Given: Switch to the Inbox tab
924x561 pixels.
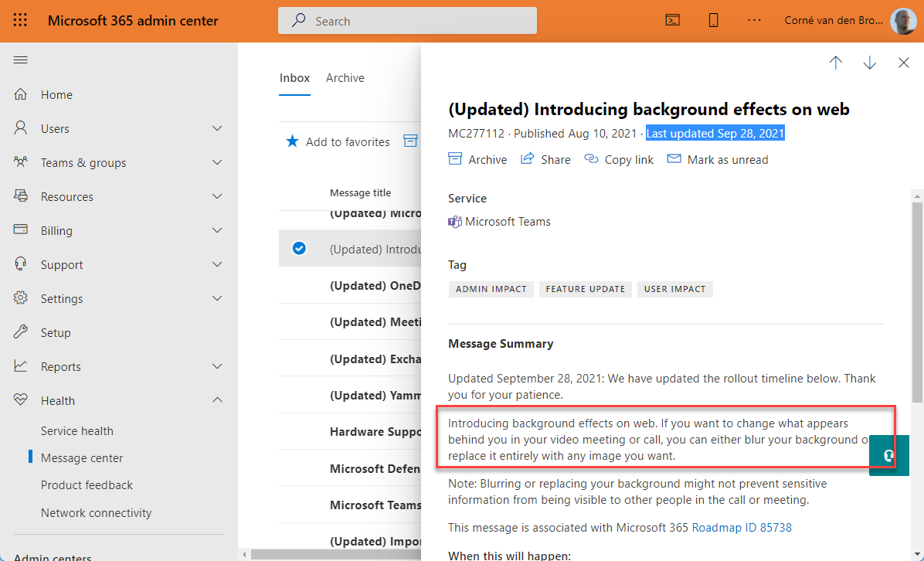Looking at the screenshot, I should click(x=294, y=78).
